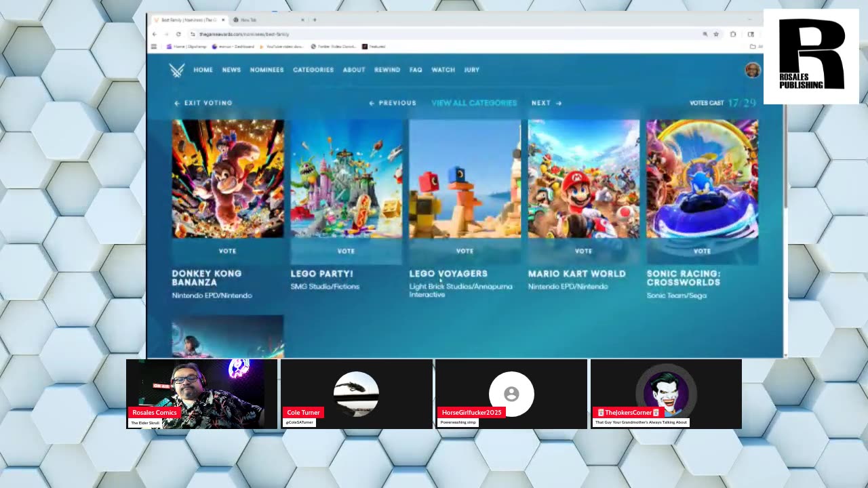Viewport: 868px width, 488px height.
Task: Open the FAQ menu item
Action: coord(416,70)
